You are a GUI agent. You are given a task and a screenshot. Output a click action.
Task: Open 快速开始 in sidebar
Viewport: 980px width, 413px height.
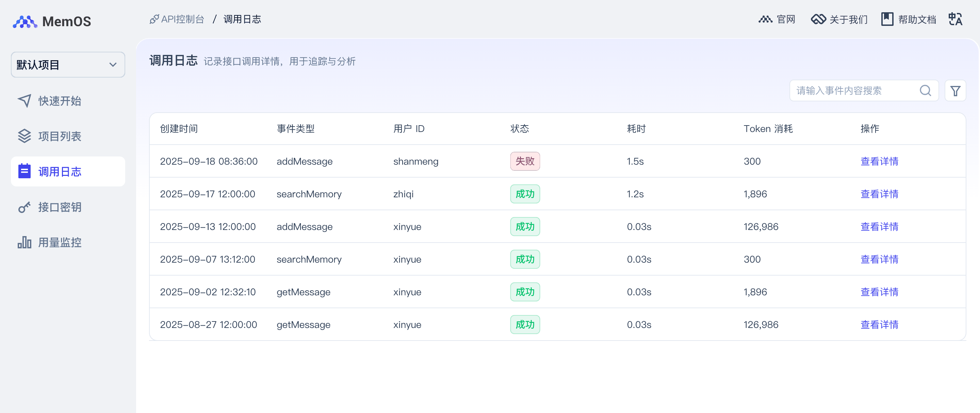(59, 101)
